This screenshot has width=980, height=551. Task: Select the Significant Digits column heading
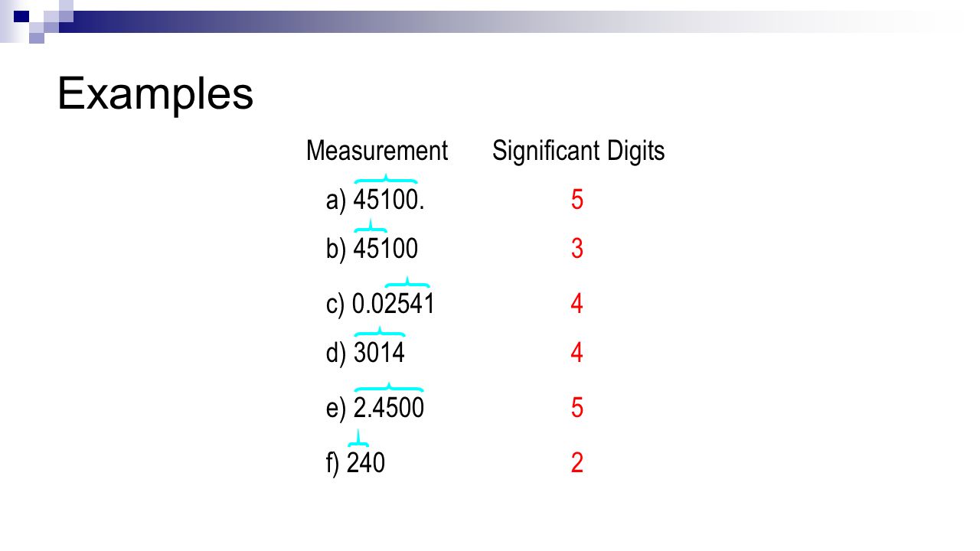(x=578, y=151)
